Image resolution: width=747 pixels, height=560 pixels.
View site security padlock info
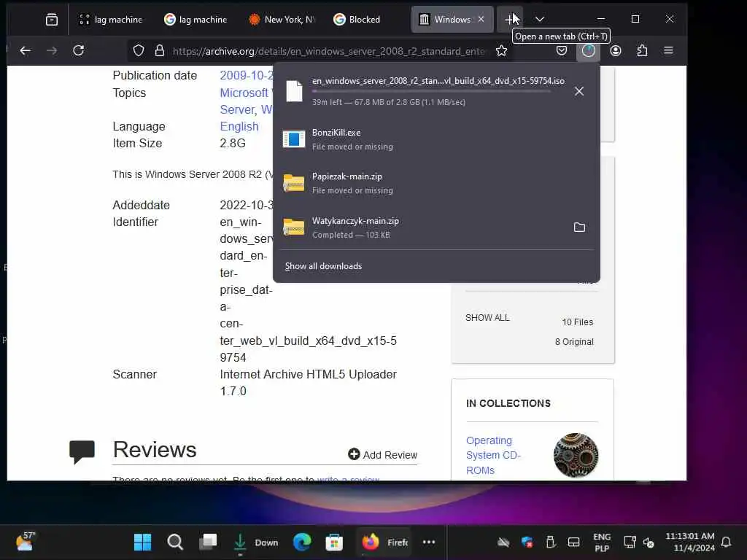(x=160, y=50)
